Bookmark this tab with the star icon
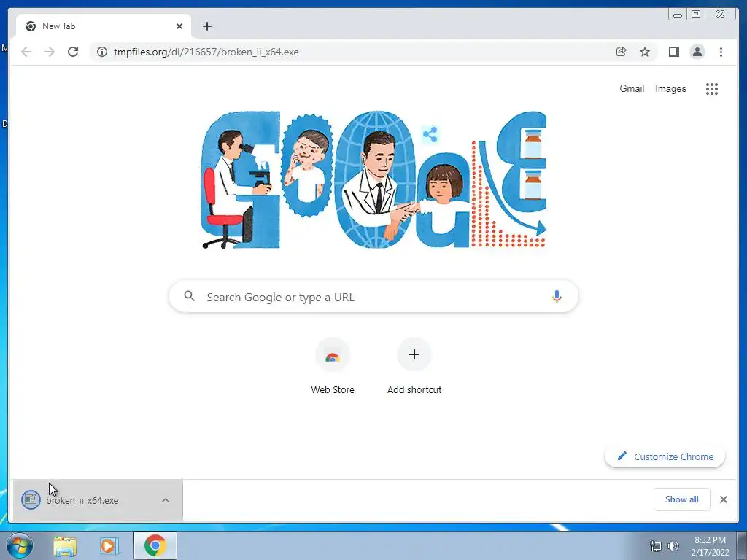The height and width of the screenshot is (560, 747). click(645, 52)
